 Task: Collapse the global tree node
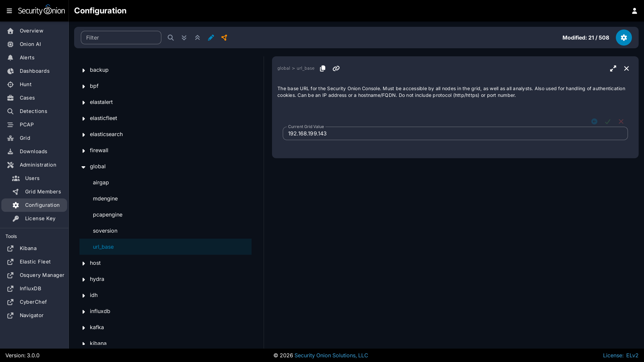[84, 167]
